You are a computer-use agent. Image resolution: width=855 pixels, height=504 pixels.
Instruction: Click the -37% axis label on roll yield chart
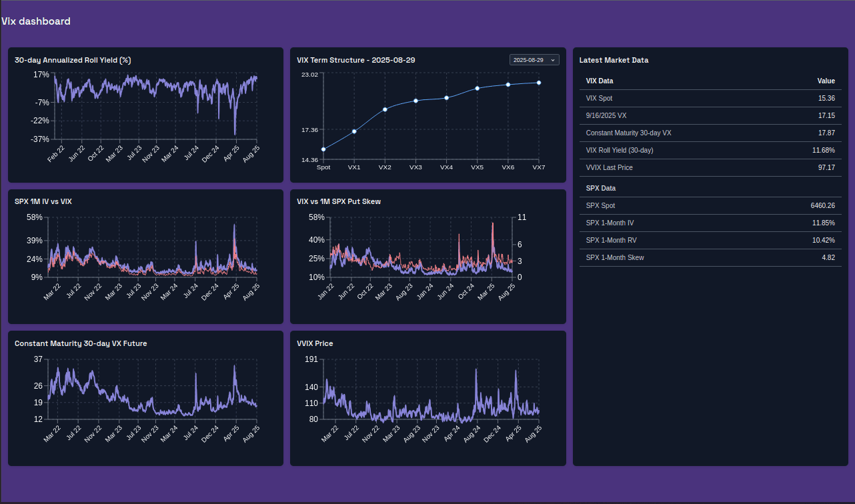[41, 139]
